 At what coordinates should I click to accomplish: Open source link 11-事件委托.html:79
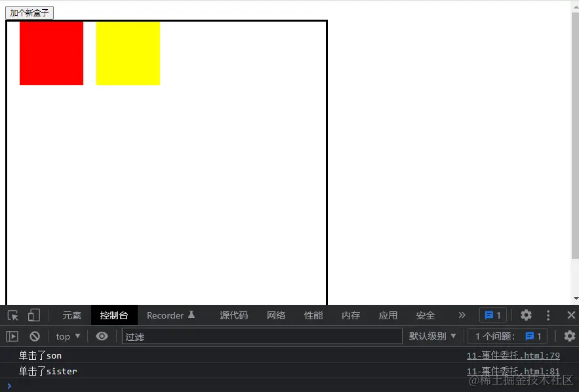tap(513, 355)
